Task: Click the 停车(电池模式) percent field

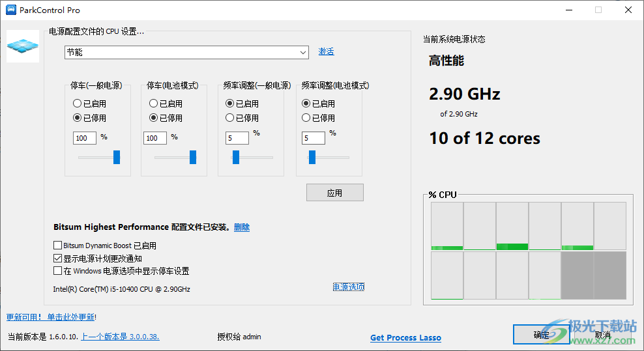Action: [155, 138]
